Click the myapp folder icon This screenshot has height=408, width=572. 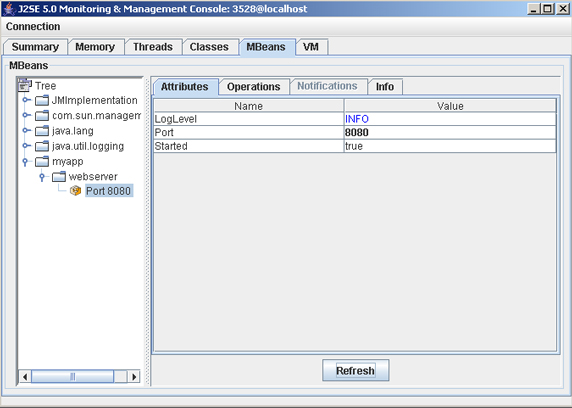tap(42, 161)
